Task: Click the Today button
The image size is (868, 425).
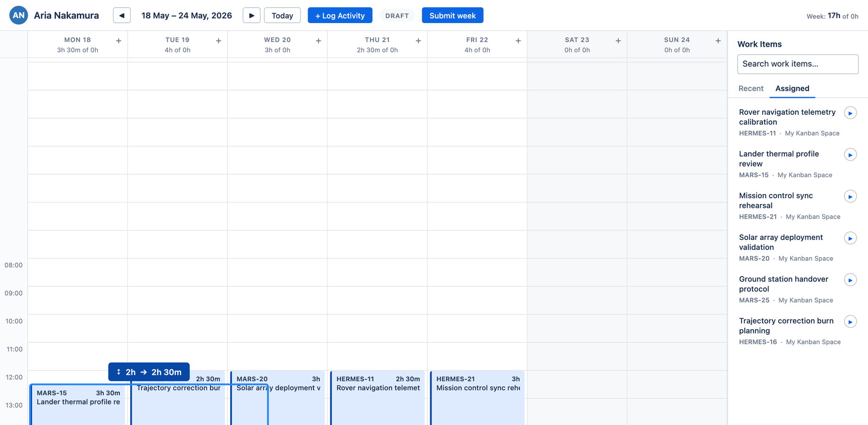Action: 282,16
